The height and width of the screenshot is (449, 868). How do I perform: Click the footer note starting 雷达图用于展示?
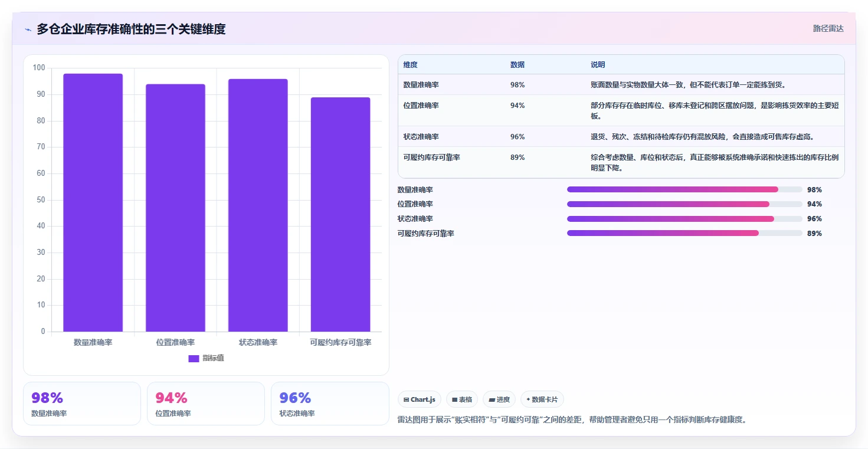pyautogui.click(x=572, y=420)
